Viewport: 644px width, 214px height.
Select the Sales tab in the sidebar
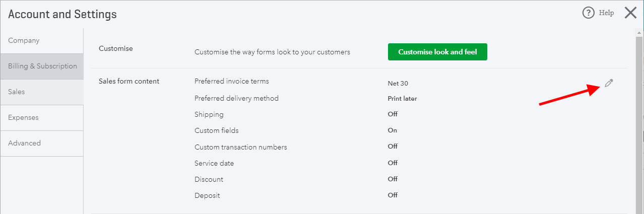42,92
